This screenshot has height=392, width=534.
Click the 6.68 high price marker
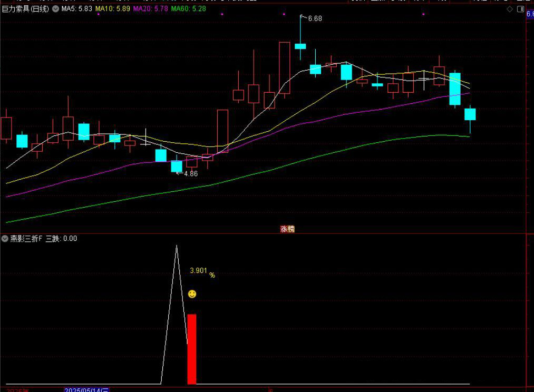click(315, 18)
